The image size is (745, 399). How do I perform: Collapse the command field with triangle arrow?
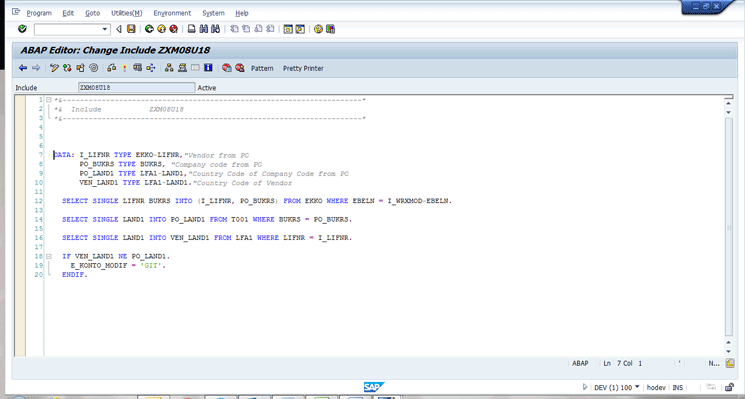(119, 29)
